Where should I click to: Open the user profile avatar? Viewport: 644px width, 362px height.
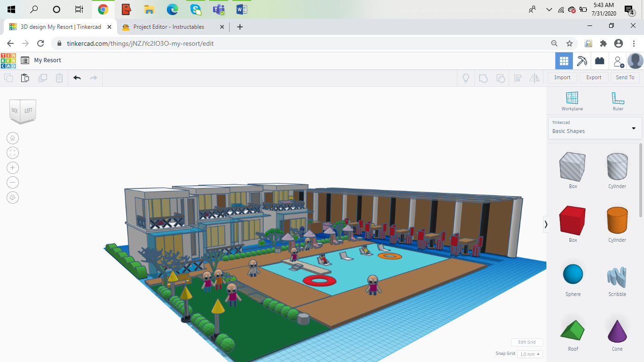[x=636, y=61]
